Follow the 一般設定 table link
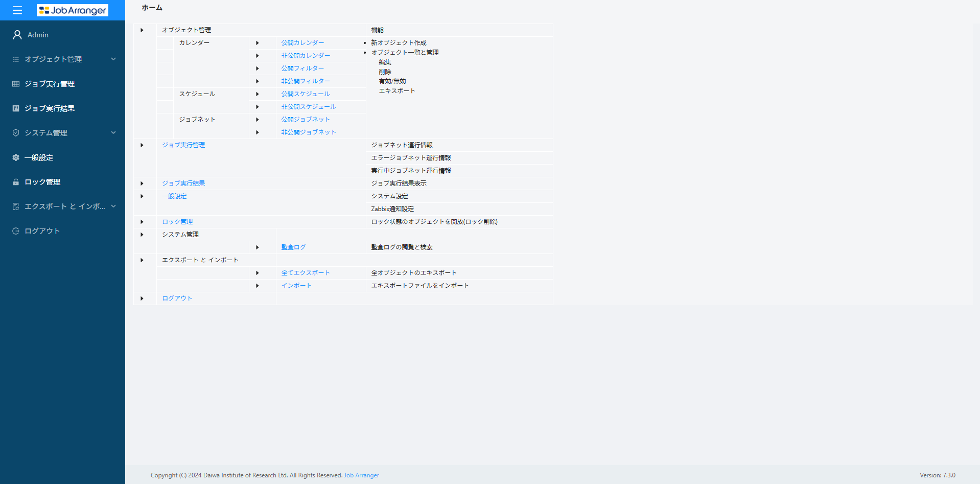Viewport: 980px width, 484px height. pos(174,196)
